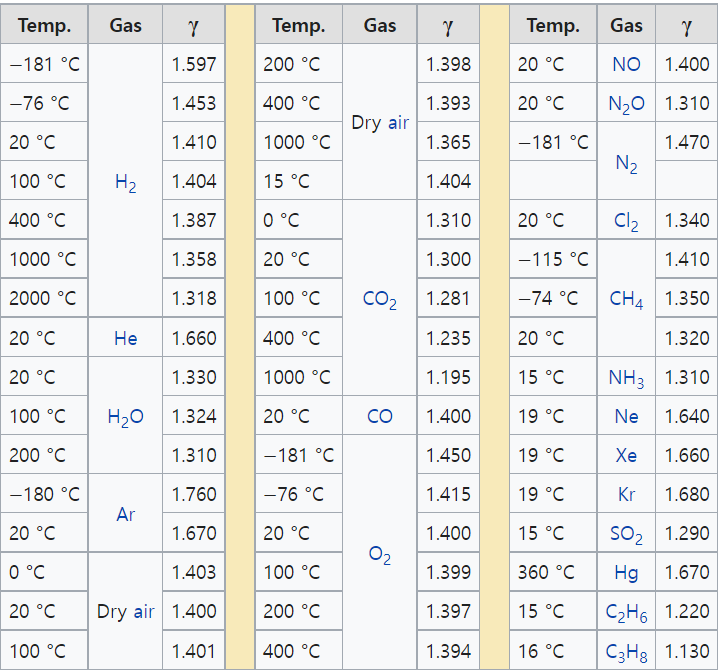
Task: Open the N2 nitrogen link
Action: coord(626,164)
